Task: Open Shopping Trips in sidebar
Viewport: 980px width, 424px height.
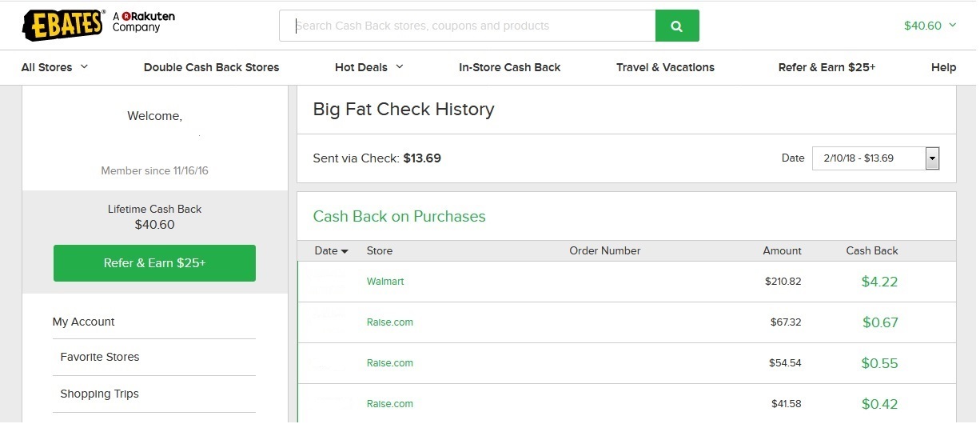Action: click(x=99, y=394)
